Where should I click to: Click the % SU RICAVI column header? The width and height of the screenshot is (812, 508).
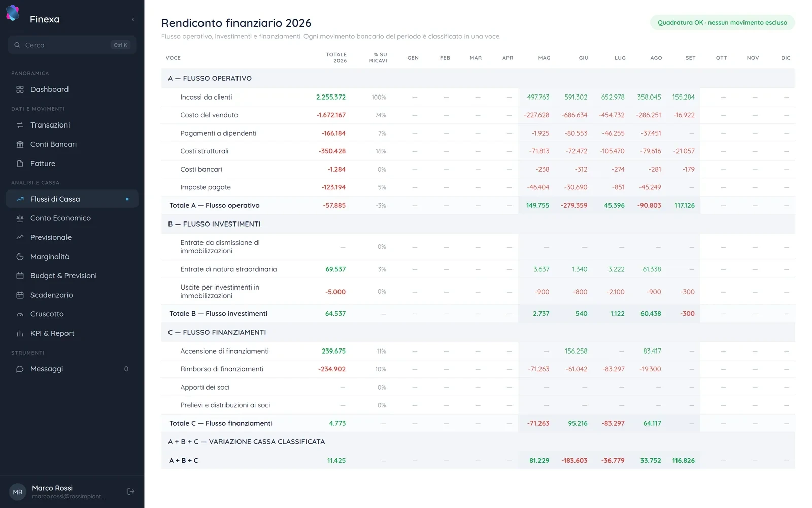coord(378,58)
